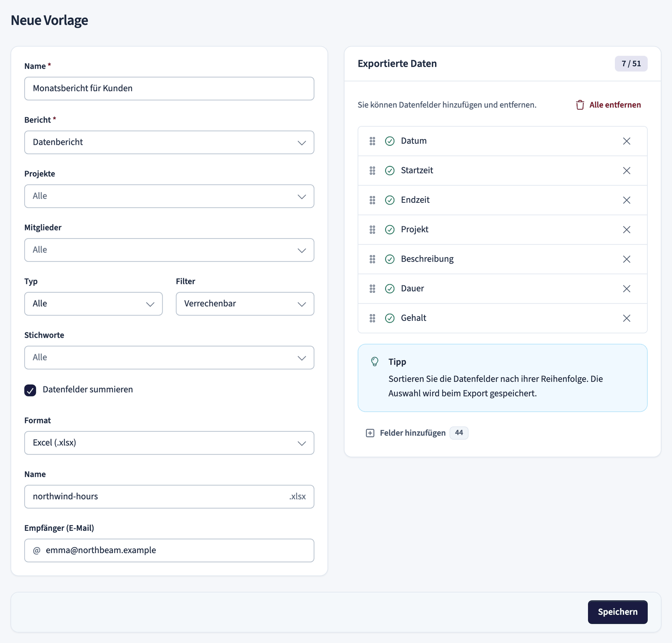Grab the drag handle of Dauer row

click(x=372, y=289)
